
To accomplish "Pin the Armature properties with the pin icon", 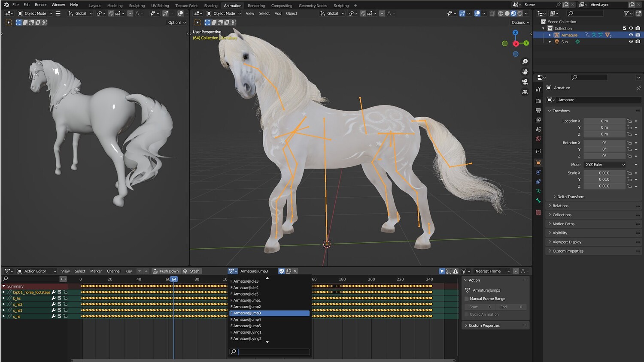I will click(x=638, y=88).
